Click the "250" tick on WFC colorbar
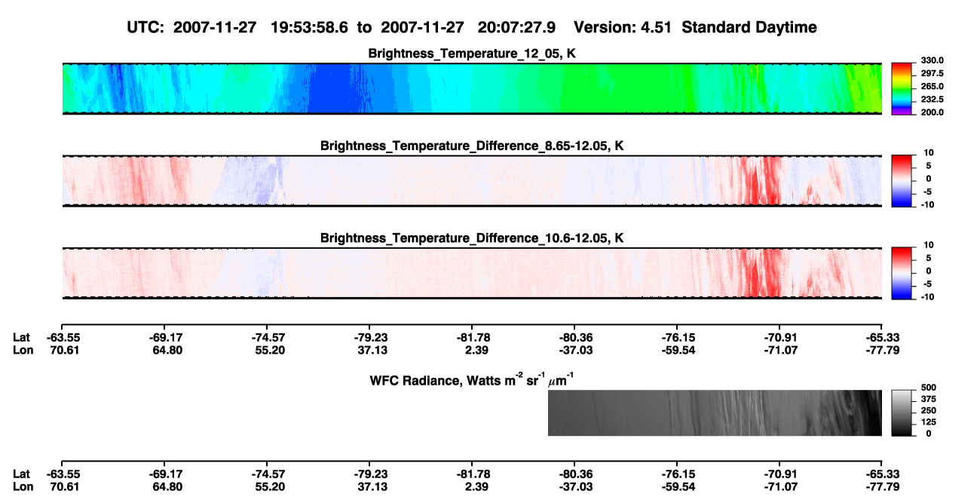 coord(929,411)
